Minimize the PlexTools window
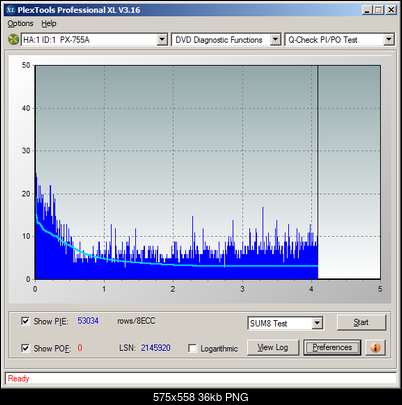 (x=367, y=10)
